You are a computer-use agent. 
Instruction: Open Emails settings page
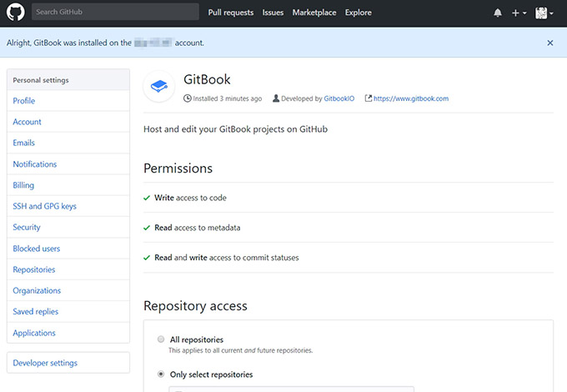point(68,143)
